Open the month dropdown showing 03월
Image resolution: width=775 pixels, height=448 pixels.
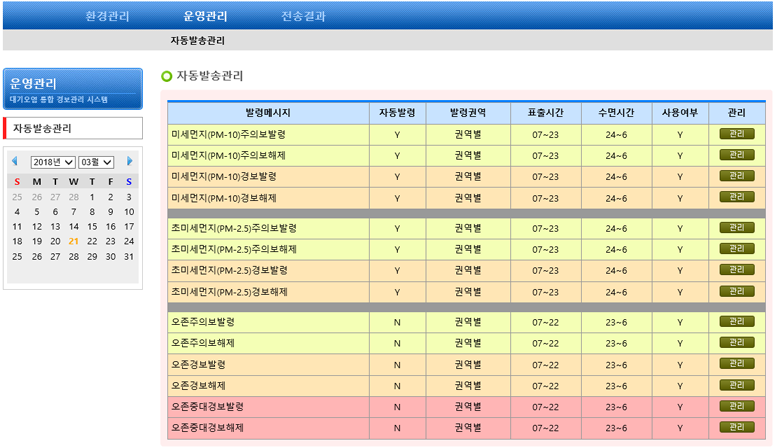(x=96, y=162)
